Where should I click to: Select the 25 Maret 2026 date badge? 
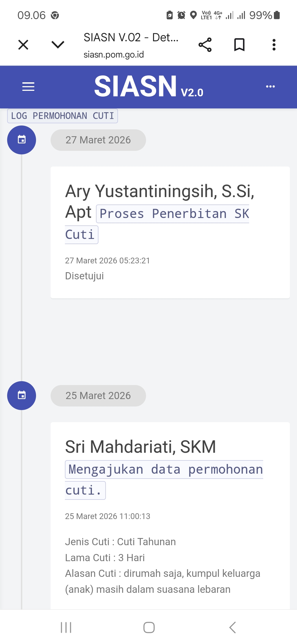coord(98,396)
